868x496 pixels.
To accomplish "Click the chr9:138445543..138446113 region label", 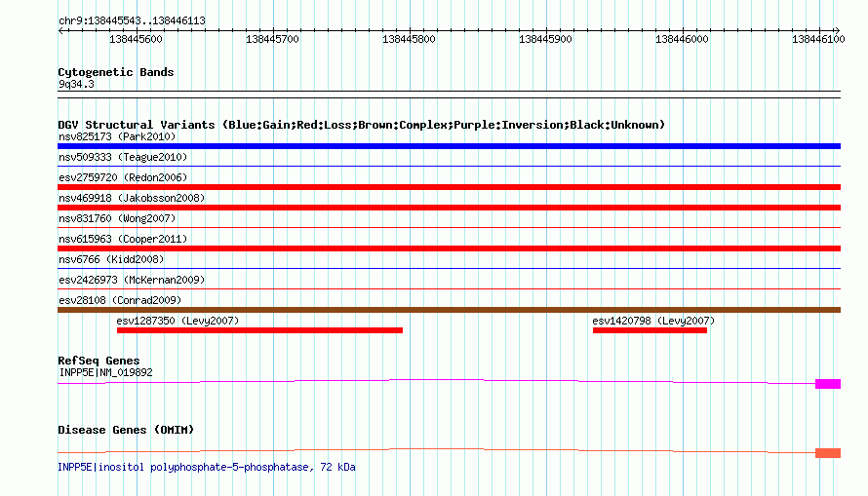I will click(132, 20).
